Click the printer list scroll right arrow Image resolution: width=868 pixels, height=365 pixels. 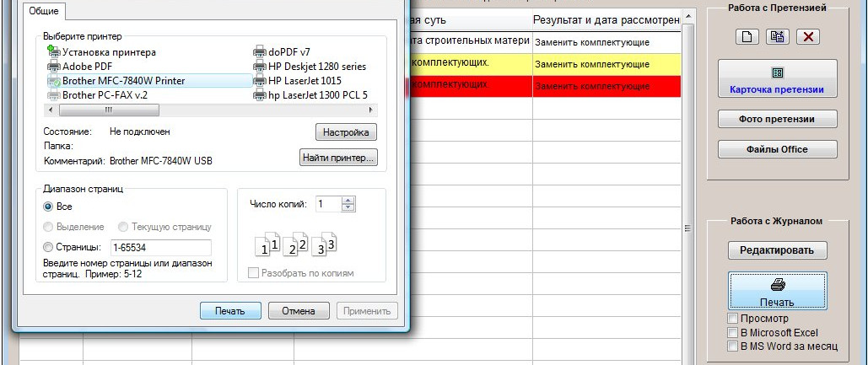click(369, 110)
